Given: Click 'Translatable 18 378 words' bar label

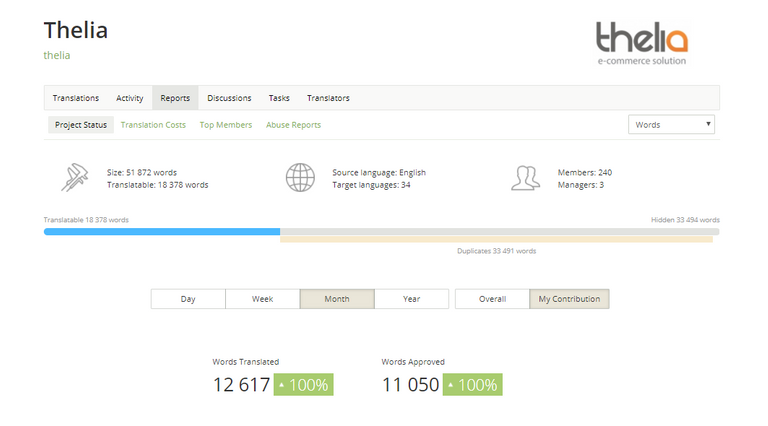Looking at the screenshot, I should (x=86, y=220).
